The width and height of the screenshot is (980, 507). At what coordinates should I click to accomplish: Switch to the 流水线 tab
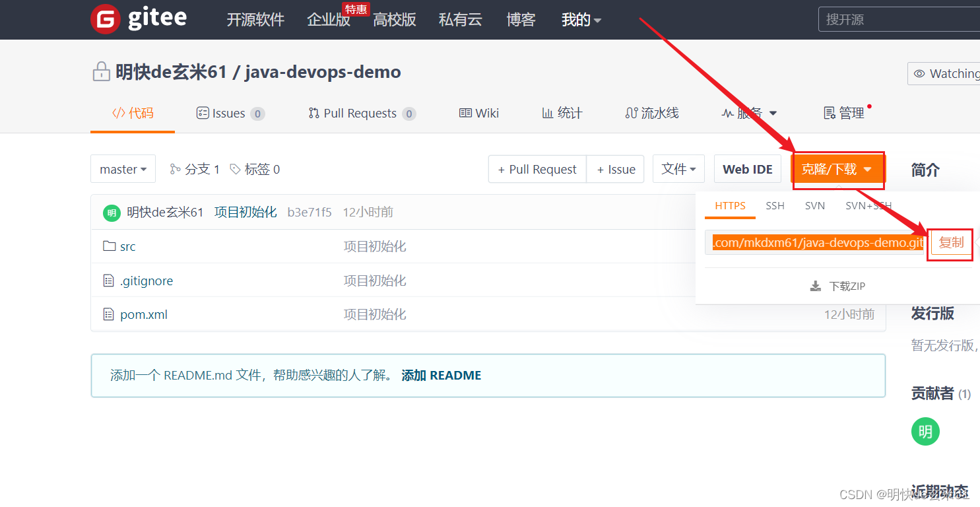(x=652, y=114)
